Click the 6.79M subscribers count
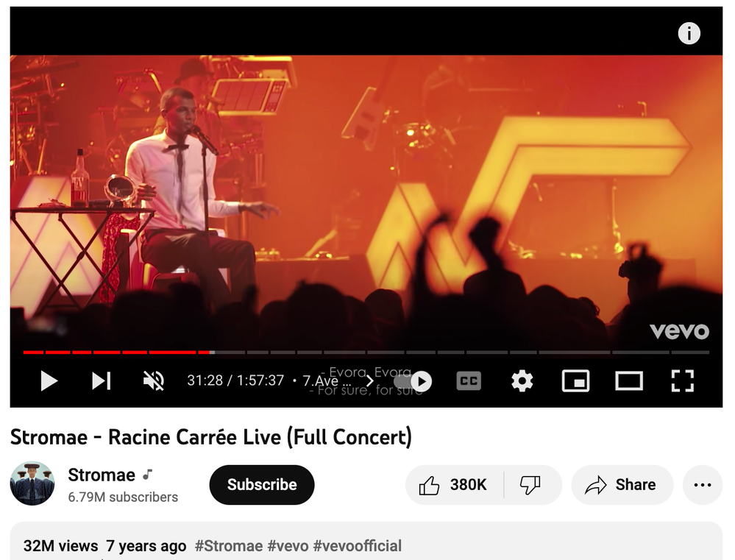Screen dimensions: 735x560 coord(123,497)
